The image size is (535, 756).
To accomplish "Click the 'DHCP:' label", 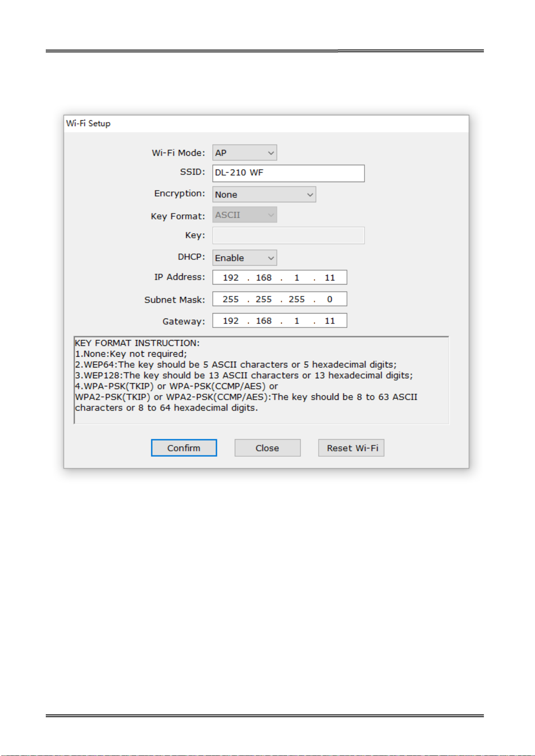I will point(191,257).
